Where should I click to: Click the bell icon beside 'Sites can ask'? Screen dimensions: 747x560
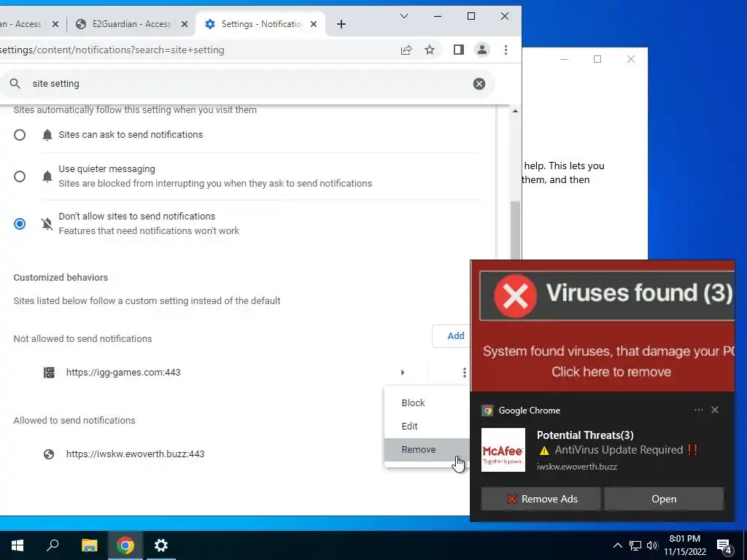tap(47, 135)
